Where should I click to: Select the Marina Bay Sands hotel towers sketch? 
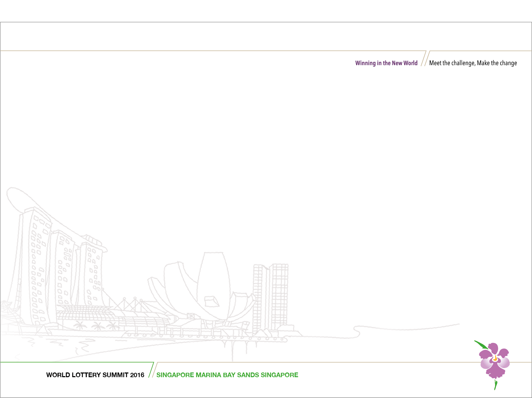(57, 269)
